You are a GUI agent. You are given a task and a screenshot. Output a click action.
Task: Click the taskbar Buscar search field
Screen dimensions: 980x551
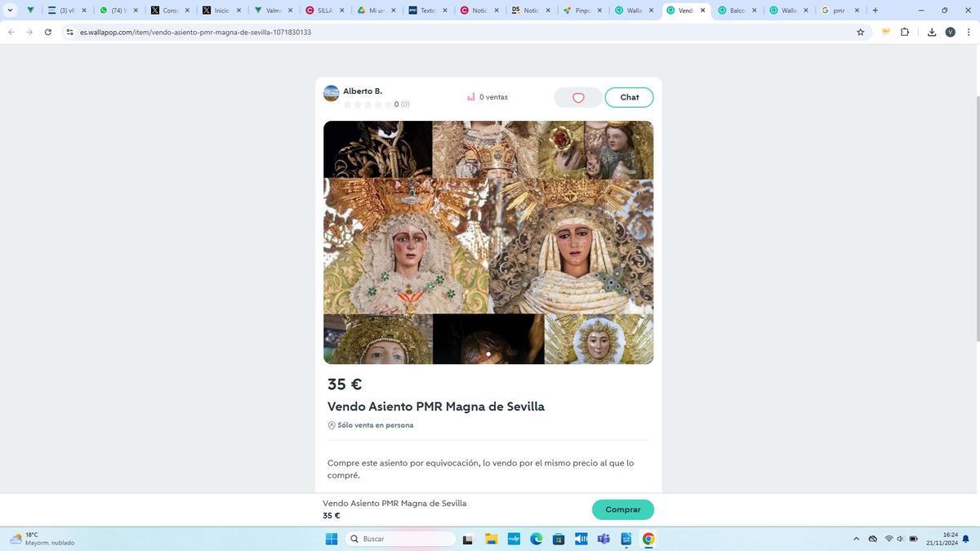point(400,539)
